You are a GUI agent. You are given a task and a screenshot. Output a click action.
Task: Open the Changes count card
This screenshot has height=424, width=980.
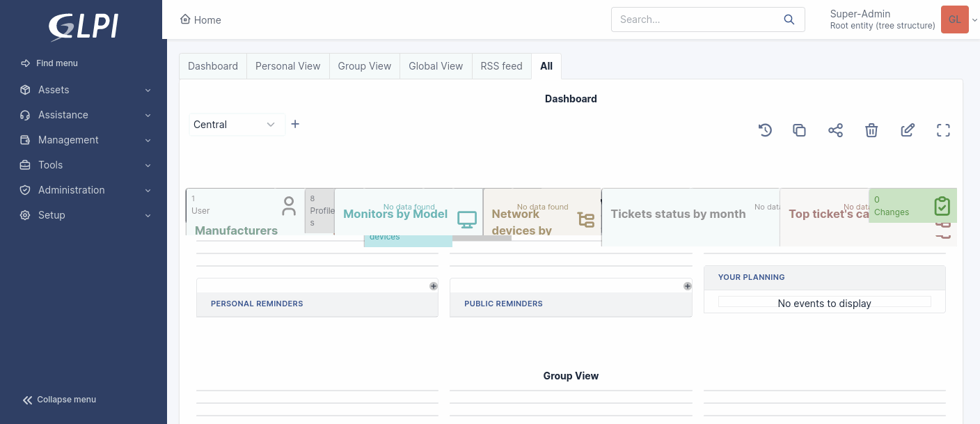(x=912, y=205)
